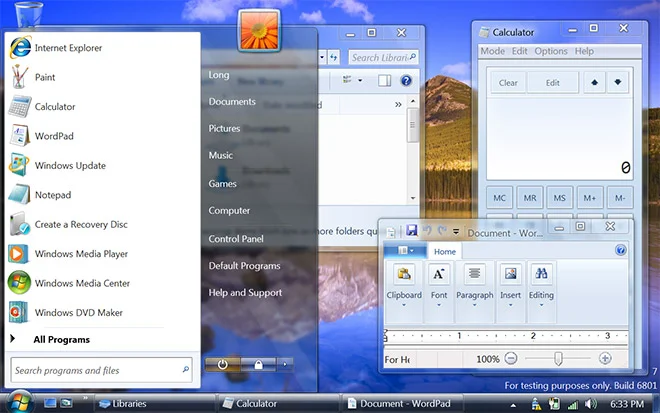Viewport: 660px width, 413px height.
Task: Expand the Clipboard group in WordPad ribbon
Action: pos(404,304)
